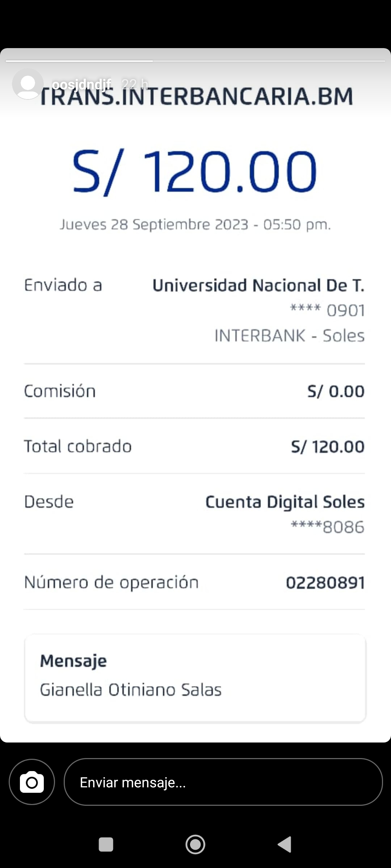Open the camera icon beside the message field

click(32, 782)
